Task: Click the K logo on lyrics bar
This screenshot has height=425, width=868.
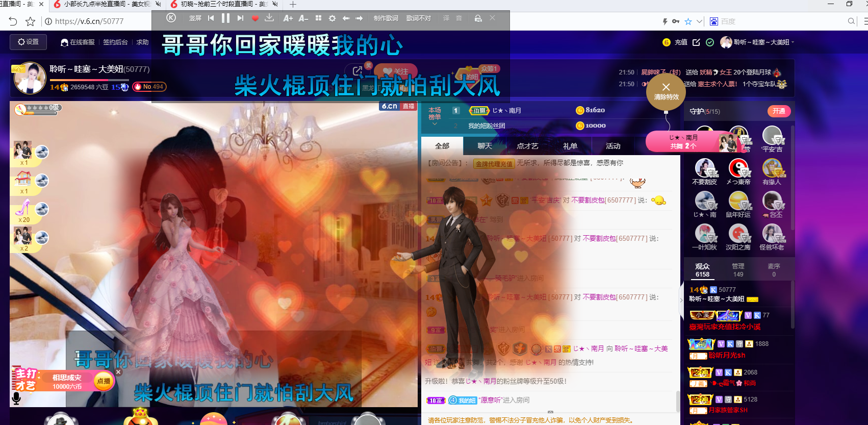Action: click(x=171, y=18)
